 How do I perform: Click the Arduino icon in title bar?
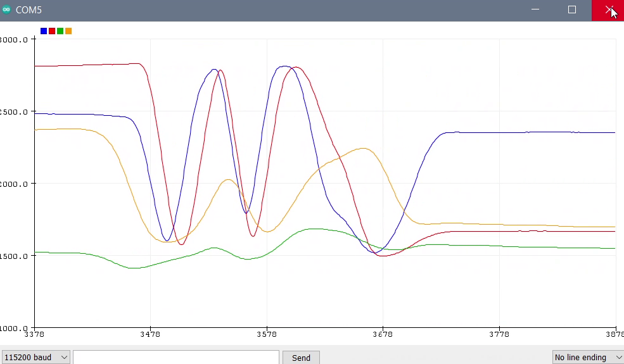tap(6, 9)
